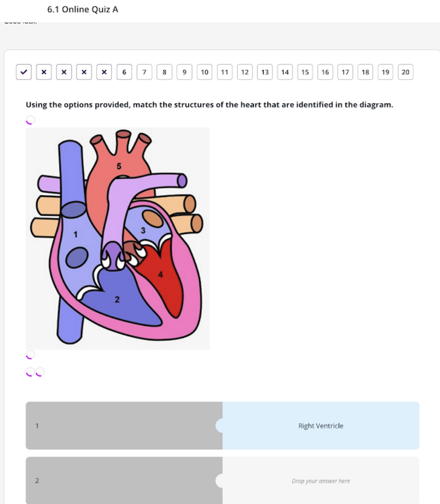Go to the fourth X-marked question
Screen dimensions: 440x504
84,72
